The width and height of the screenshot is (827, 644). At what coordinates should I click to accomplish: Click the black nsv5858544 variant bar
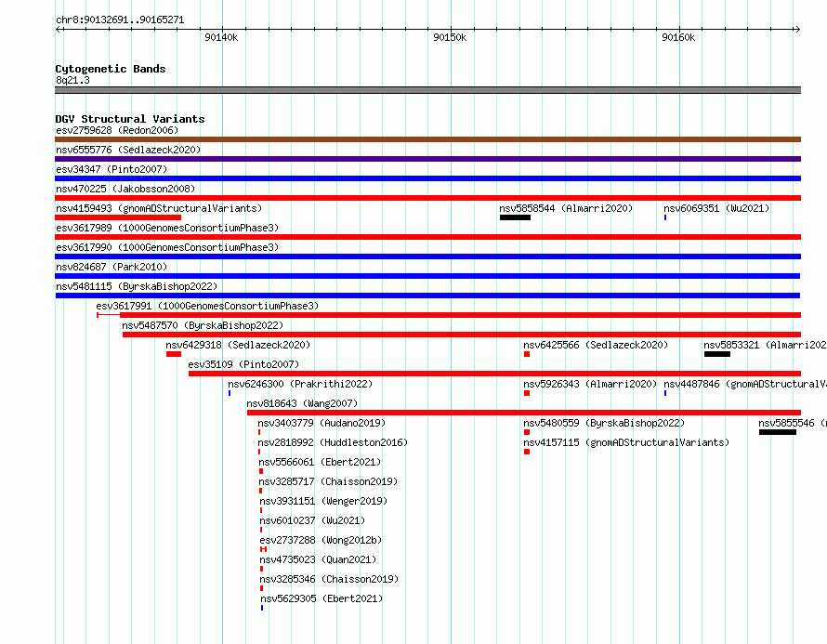coord(516,217)
